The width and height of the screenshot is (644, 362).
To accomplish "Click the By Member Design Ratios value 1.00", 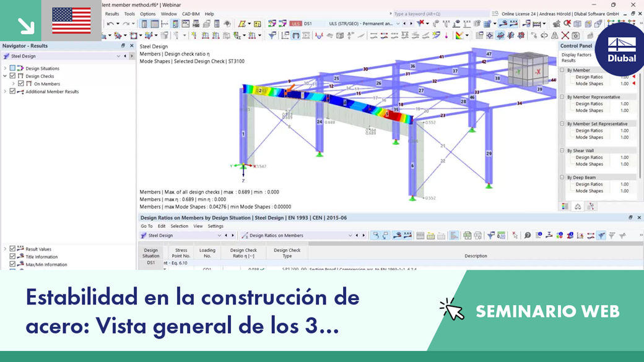I will (624, 77).
